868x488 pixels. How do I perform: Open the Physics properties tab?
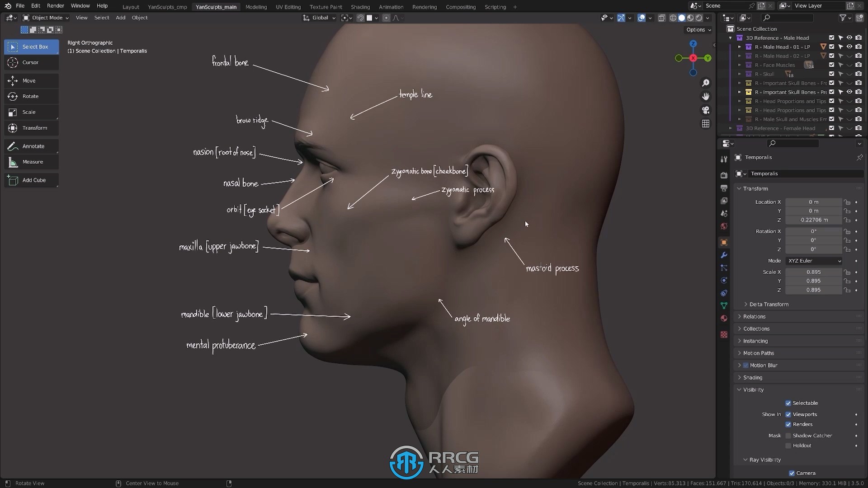click(x=724, y=281)
